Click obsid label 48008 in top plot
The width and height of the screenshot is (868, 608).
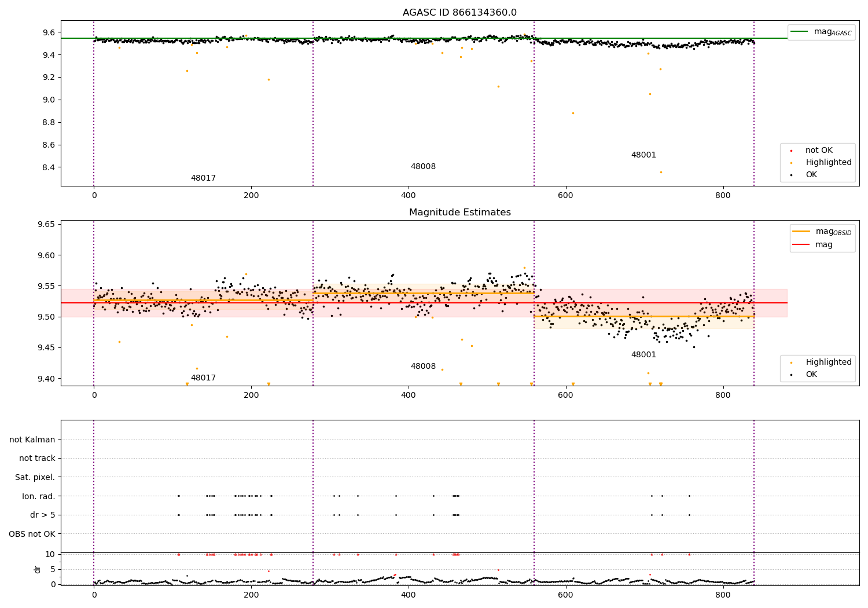pyautogui.click(x=423, y=167)
